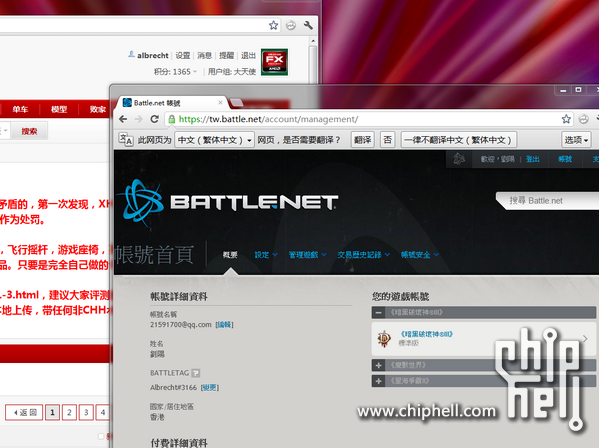The width and height of the screenshot is (599, 448).
Task: Click the BattleTag help question mark icon
Action: point(196,373)
